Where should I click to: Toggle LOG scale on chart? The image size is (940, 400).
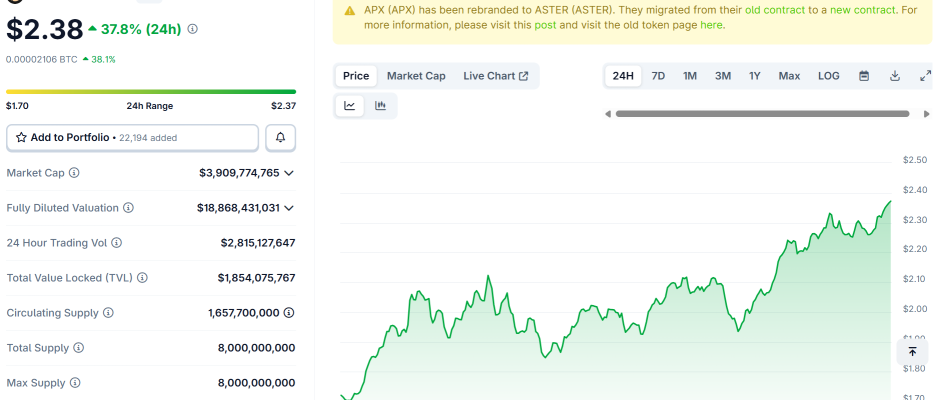[828, 76]
